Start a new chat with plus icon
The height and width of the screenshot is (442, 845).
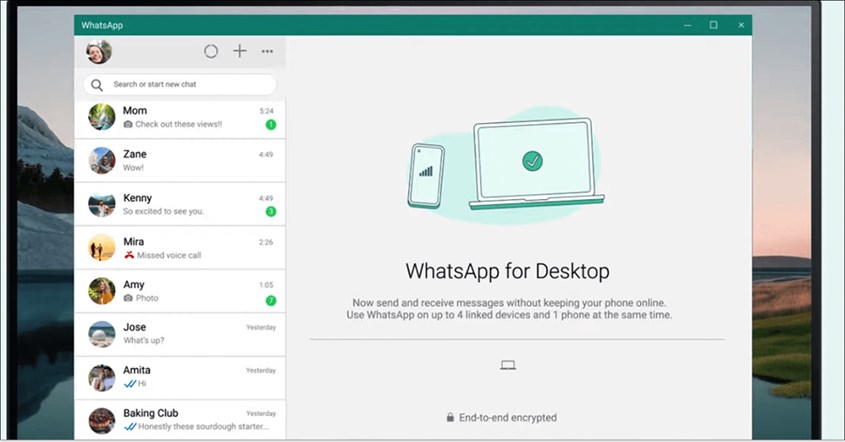[x=239, y=51]
